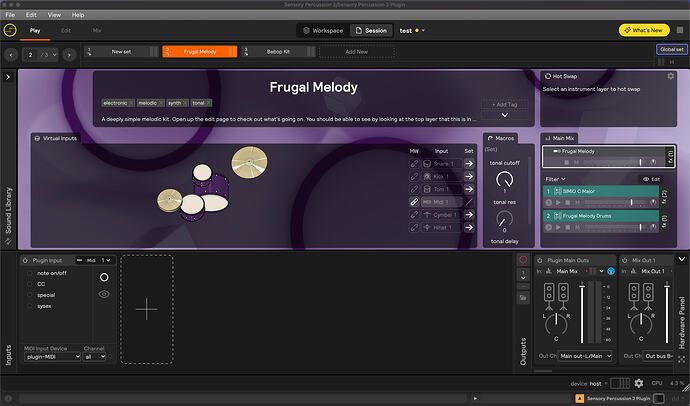Viewport: 690px width, 406px height.
Task: Click the What's New button
Action: (644, 30)
